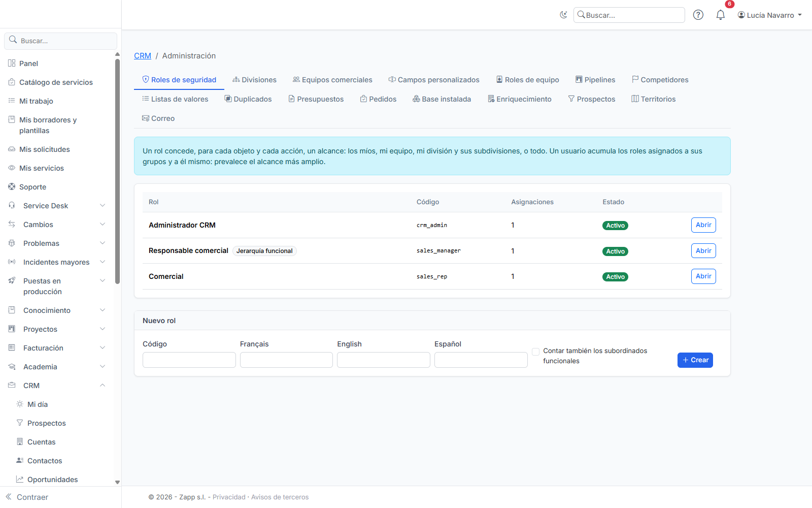Click the Prospectos funnel icon in sidebar
Image resolution: width=812 pixels, height=508 pixels.
(20, 423)
